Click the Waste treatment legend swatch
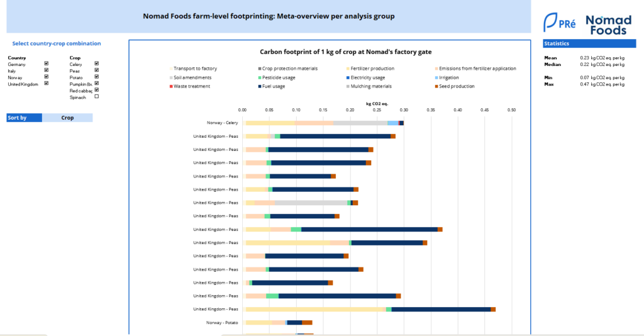The height and width of the screenshot is (336, 644). [171, 86]
